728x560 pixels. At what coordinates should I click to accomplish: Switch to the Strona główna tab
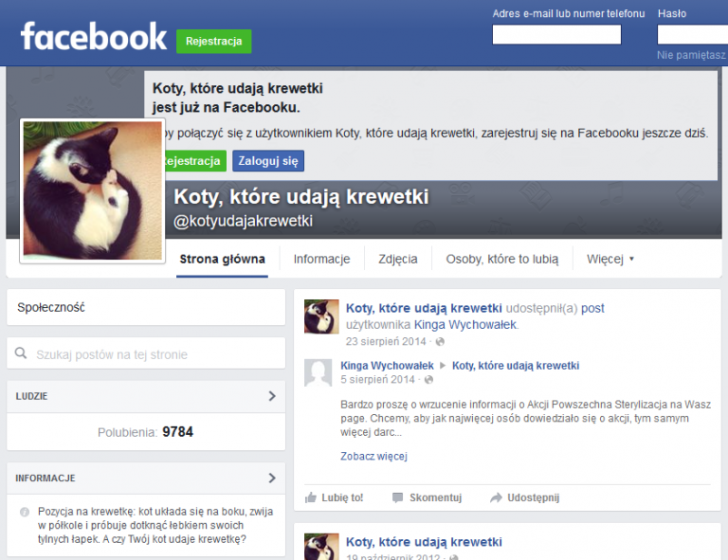(222, 259)
